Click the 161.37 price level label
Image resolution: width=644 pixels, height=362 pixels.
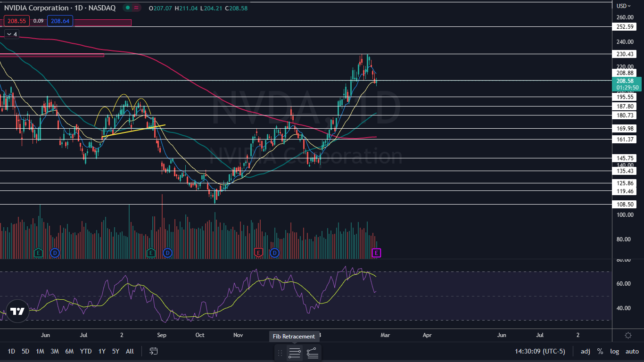click(625, 140)
